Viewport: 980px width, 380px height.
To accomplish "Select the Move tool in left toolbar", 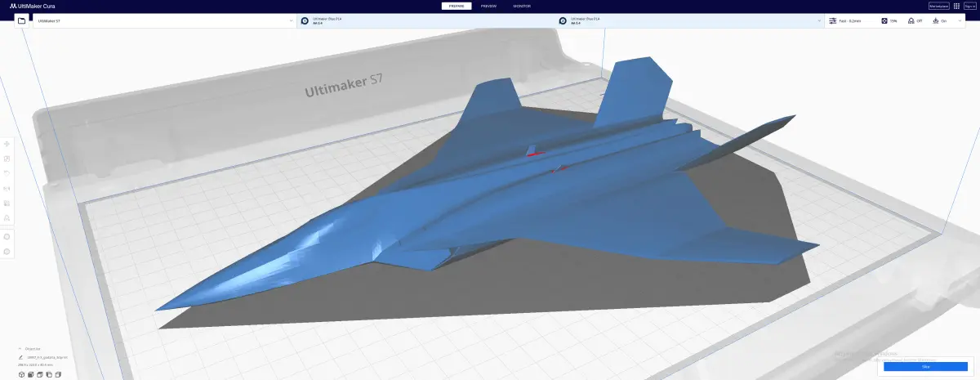I will tap(7, 144).
